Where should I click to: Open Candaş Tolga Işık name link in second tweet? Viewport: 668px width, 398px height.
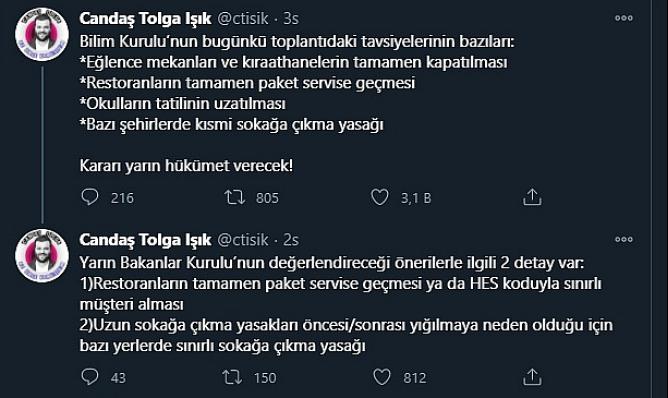pos(145,240)
